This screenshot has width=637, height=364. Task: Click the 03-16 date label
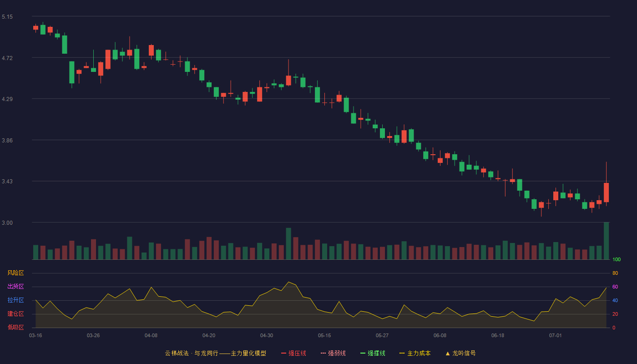pyautogui.click(x=35, y=335)
